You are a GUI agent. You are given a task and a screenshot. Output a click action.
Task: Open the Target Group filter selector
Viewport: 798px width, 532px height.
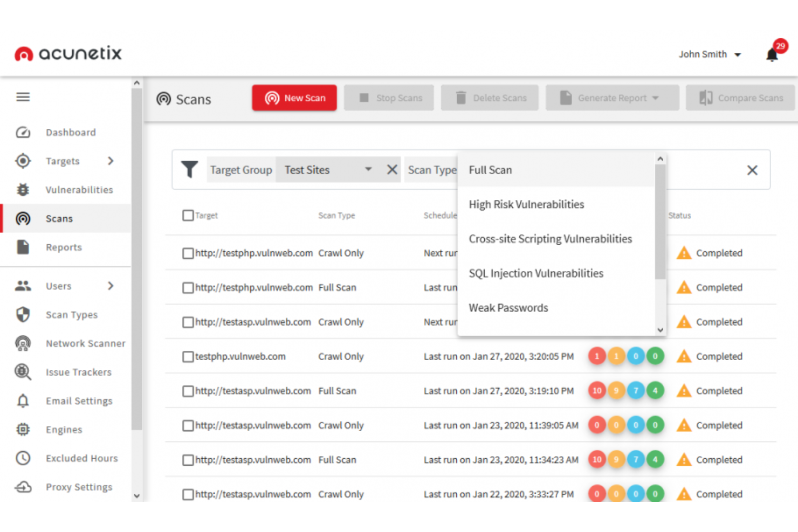pyautogui.click(x=241, y=170)
